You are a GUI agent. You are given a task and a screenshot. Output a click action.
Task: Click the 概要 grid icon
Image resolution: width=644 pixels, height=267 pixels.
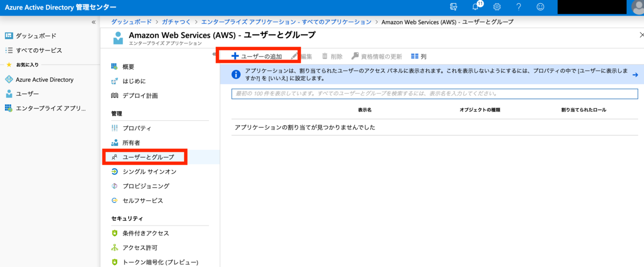coord(114,67)
